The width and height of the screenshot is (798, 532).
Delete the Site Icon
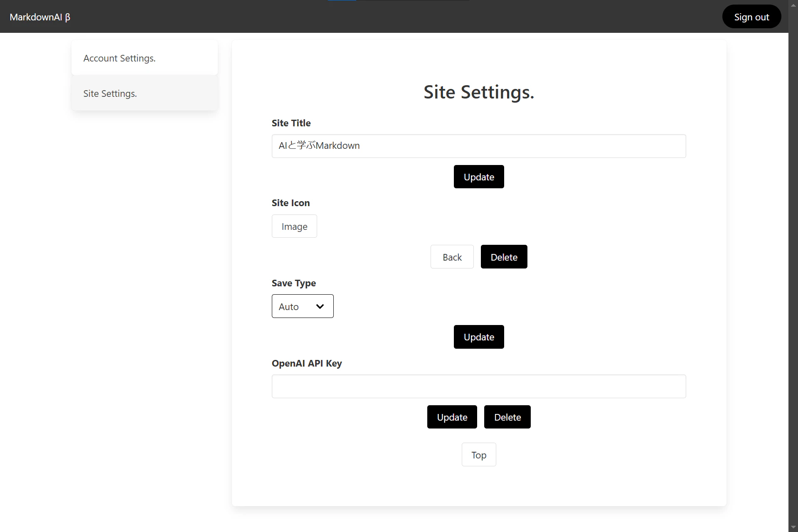click(x=503, y=257)
